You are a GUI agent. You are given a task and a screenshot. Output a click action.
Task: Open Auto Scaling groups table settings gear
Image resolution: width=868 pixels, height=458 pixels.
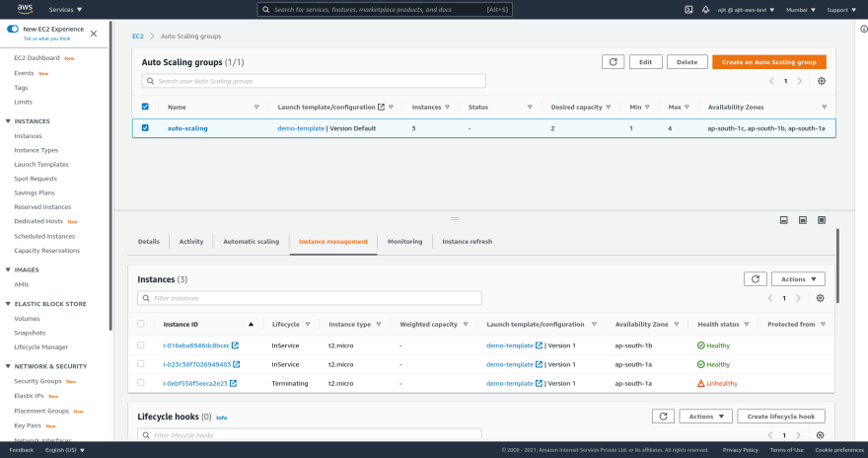822,81
